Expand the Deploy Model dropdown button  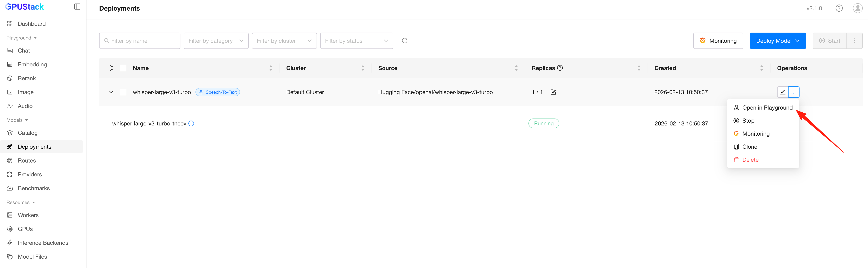click(x=777, y=41)
